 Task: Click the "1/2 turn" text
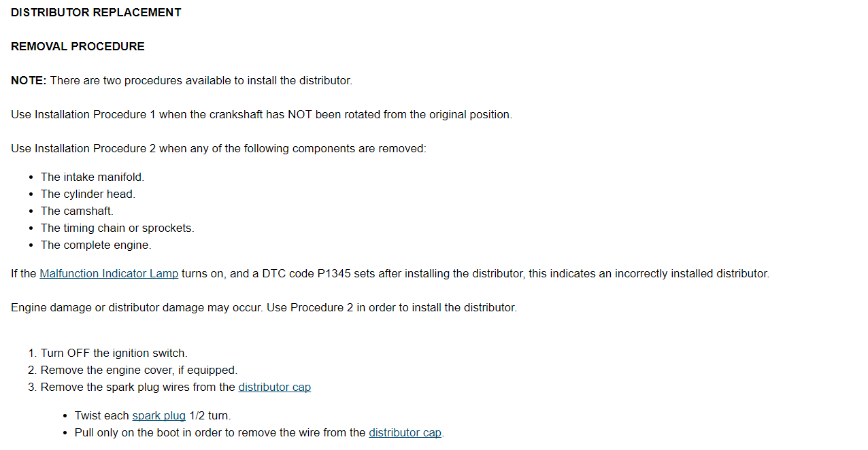pos(210,416)
